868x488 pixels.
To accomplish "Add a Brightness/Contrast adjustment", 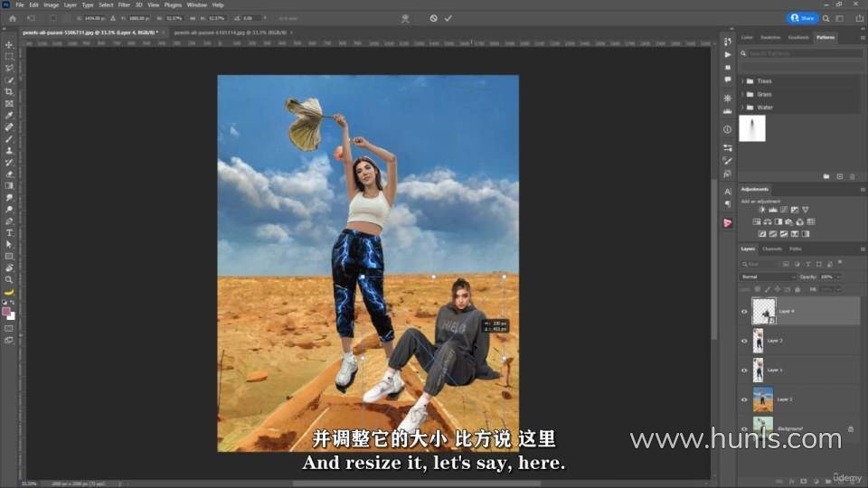I will point(761,210).
